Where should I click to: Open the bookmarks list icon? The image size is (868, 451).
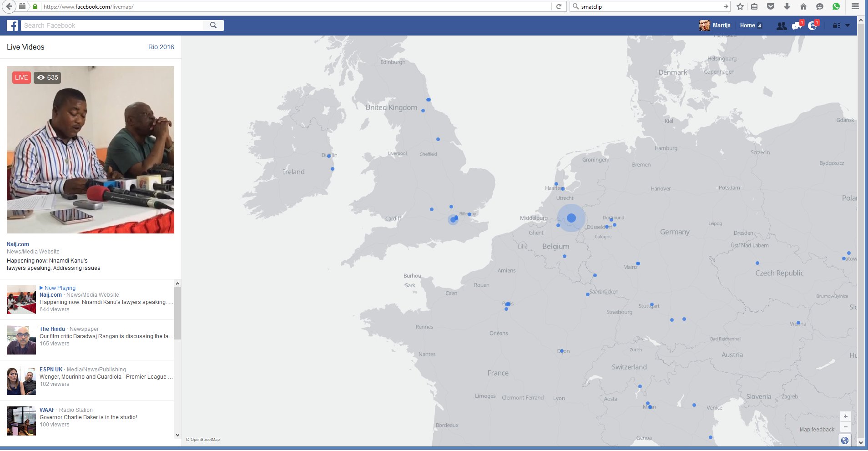pyautogui.click(x=754, y=6)
